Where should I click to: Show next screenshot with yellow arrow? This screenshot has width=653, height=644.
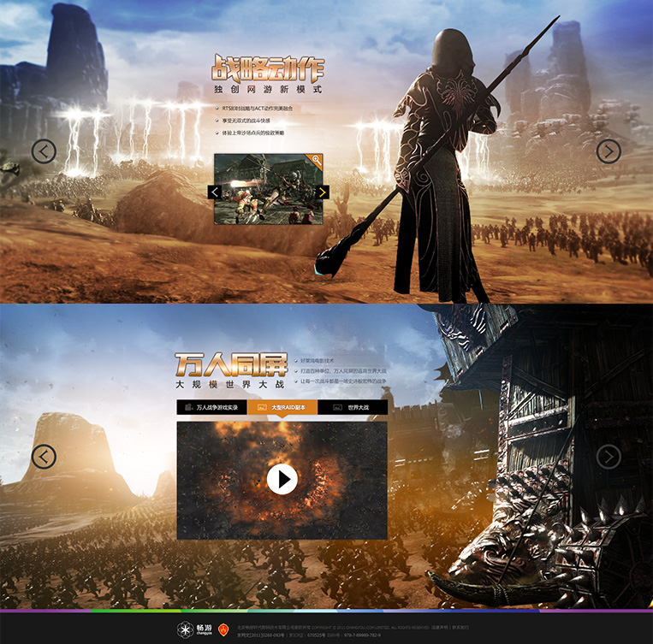(x=322, y=192)
